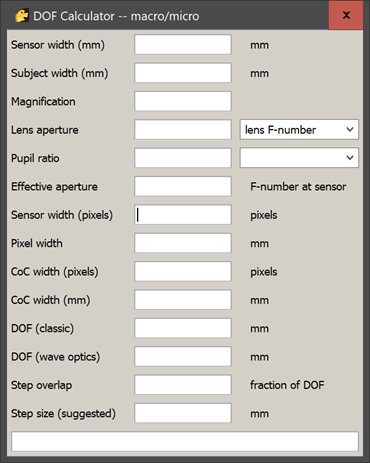Click the Sensor width (mm) field
Viewport: 370px width, 463px height.
pos(183,45)
